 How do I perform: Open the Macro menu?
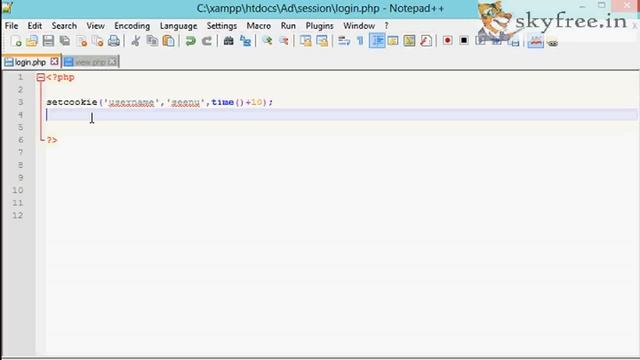pos(258,26)
